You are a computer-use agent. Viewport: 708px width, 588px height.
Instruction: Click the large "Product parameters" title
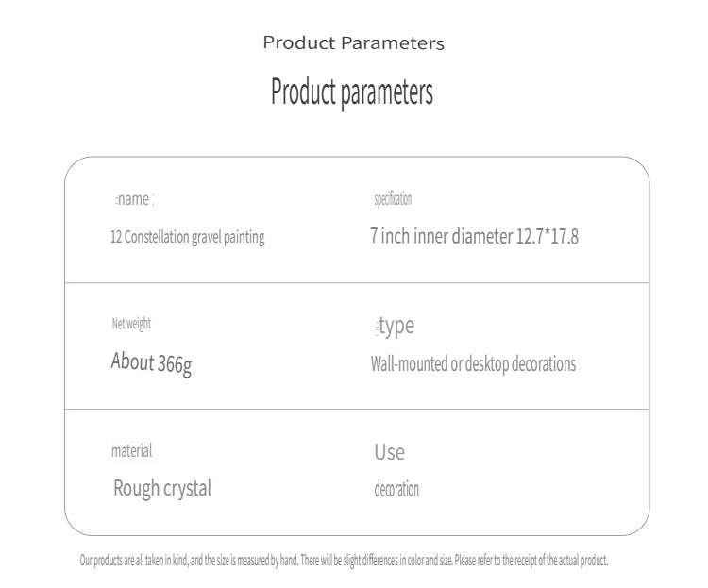point(352,92)
